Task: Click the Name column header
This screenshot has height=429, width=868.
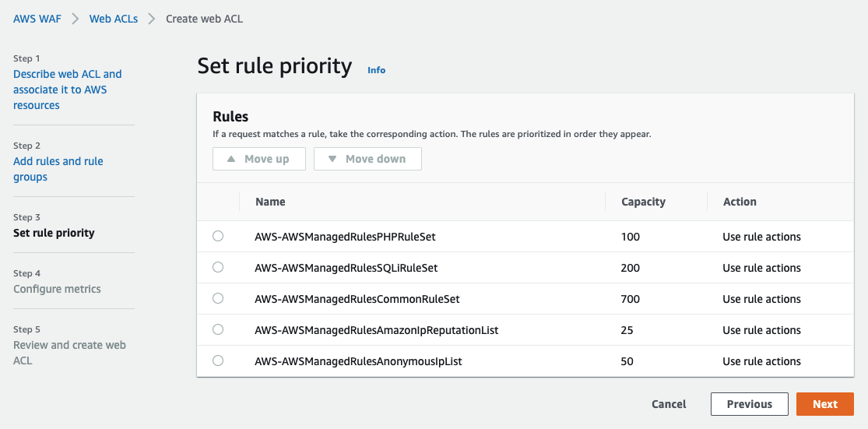Action: point(270,202)
